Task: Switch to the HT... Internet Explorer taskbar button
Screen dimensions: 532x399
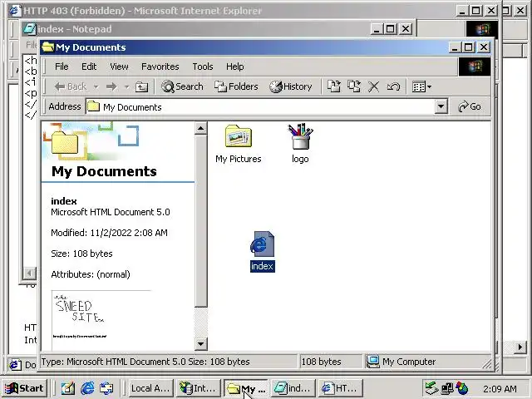Action: [x=340, y=388]
